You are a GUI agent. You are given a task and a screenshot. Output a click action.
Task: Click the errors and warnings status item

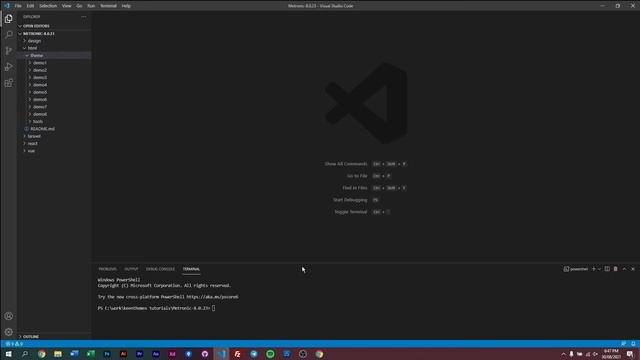tap(14, 344)
